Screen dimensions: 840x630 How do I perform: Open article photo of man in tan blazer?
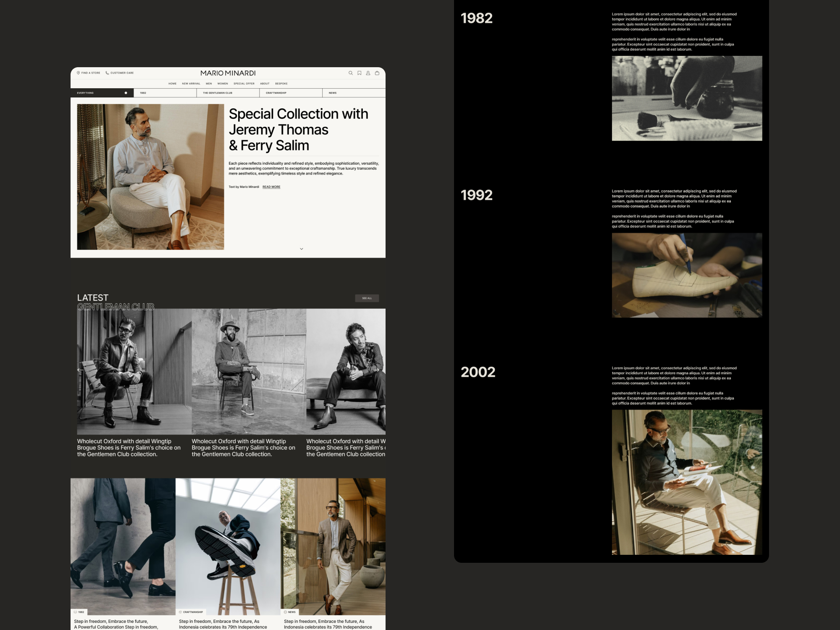point(333,546)
